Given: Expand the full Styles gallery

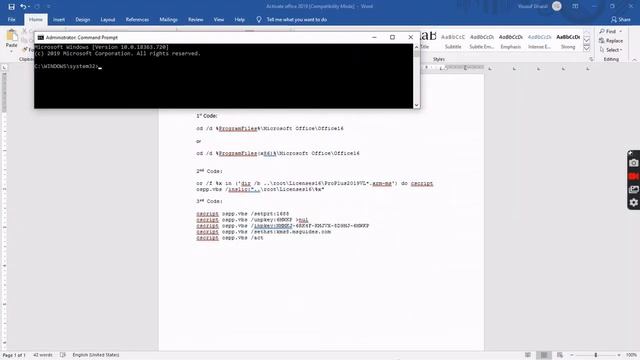Looking at the screenshot, I should tap(587, 49).
